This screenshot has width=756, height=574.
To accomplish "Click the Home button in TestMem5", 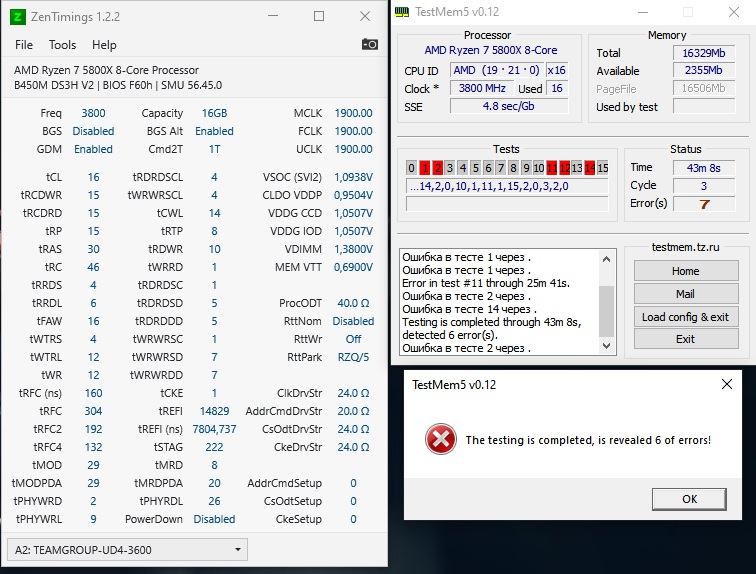I will pos(686,271).
